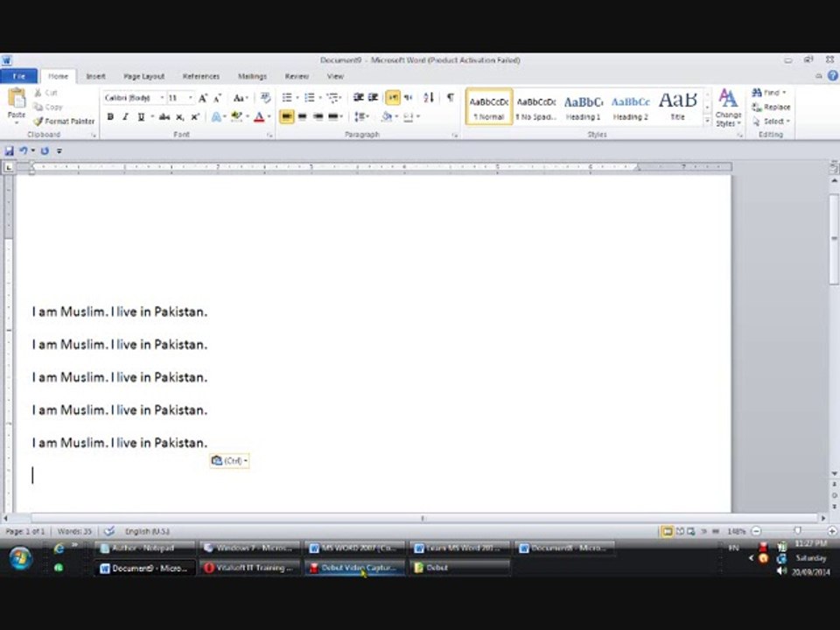Decrease paragraph indent

click(x=359, y=97)
